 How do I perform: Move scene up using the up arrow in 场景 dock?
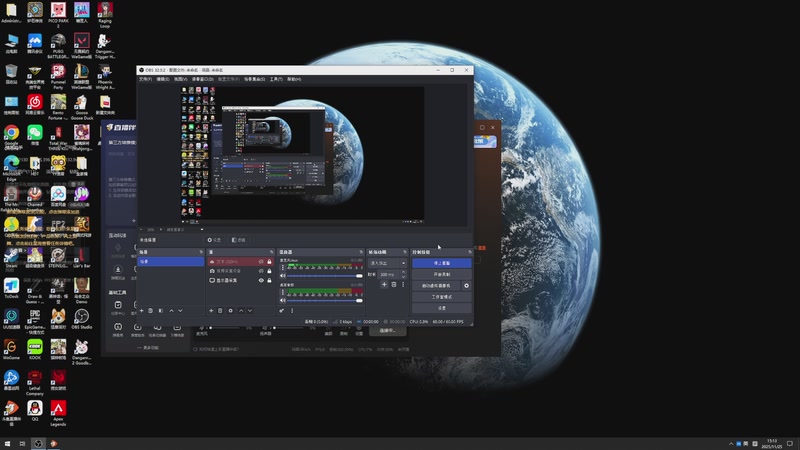[171, 311]
